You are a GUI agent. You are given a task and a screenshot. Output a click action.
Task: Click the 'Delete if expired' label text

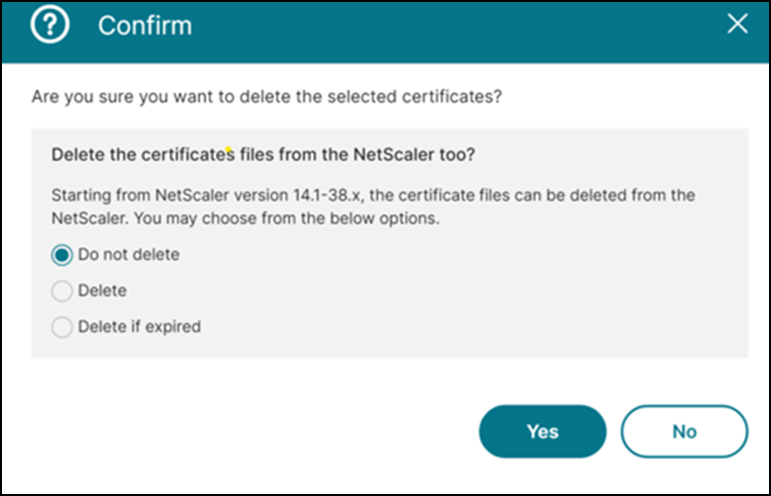click(x=140, y=326)
